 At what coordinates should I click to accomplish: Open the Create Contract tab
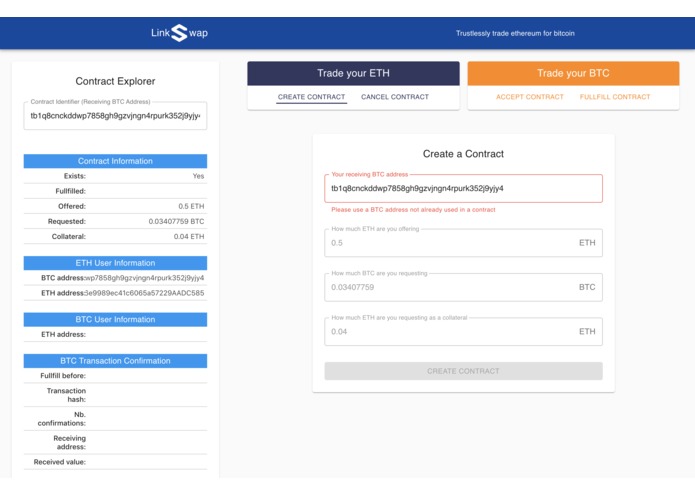click(x=311, y=97)
